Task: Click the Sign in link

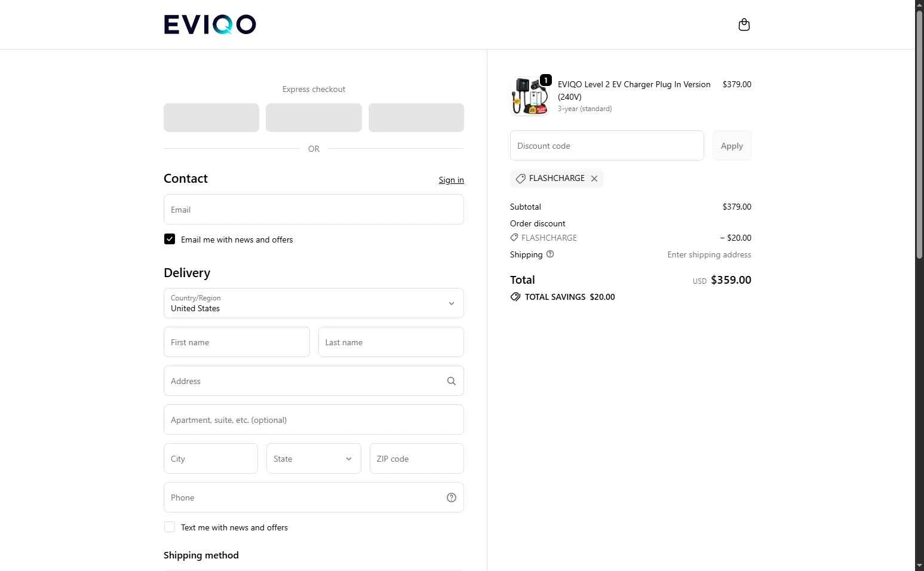Action: tap(451, 180)
